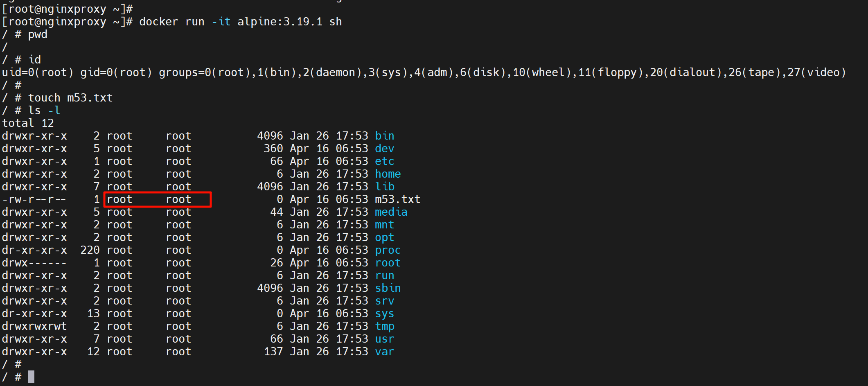Click the "srv" directory name
868x386 pixels.
[x=384, y=301]
